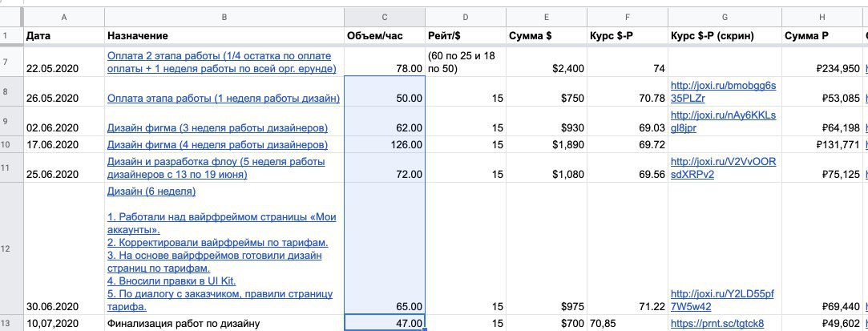
Task: Select date cell 10,07,2020
Action: 63,323
